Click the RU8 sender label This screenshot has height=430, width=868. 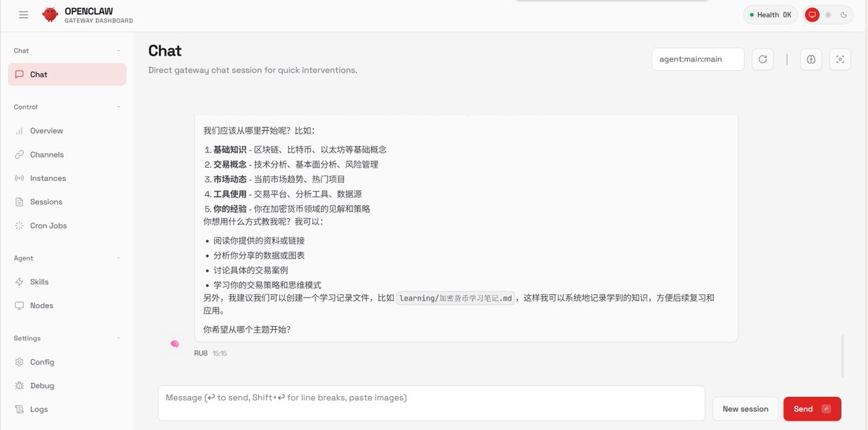pyautogui.click(x=201, y=353)
